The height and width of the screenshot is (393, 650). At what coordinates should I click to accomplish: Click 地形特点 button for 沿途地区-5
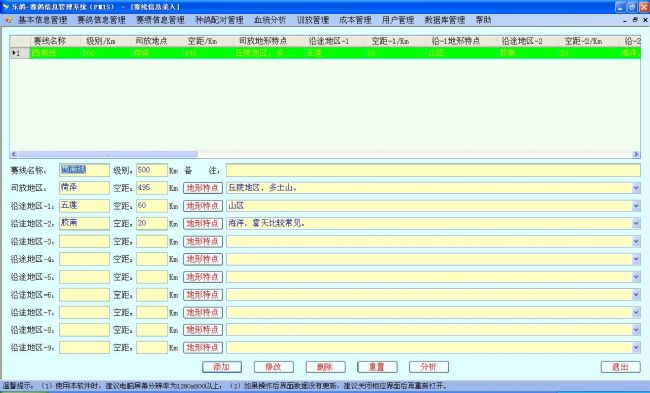point(203,277)
